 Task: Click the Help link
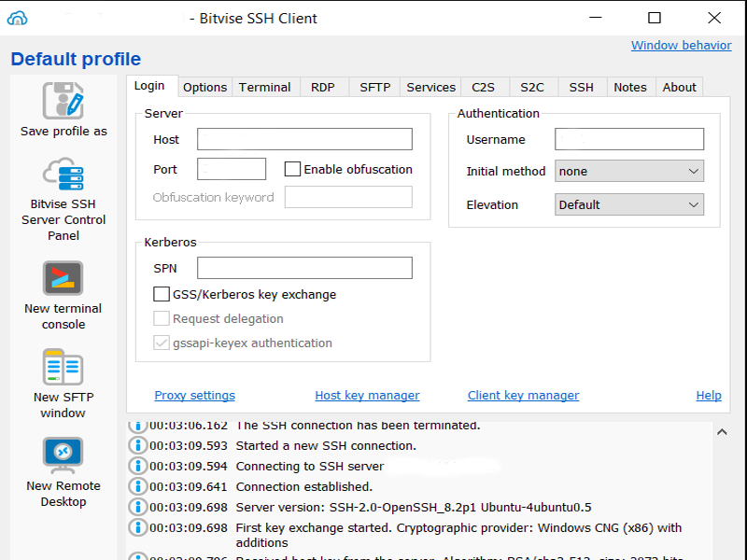tap(709, 395)
